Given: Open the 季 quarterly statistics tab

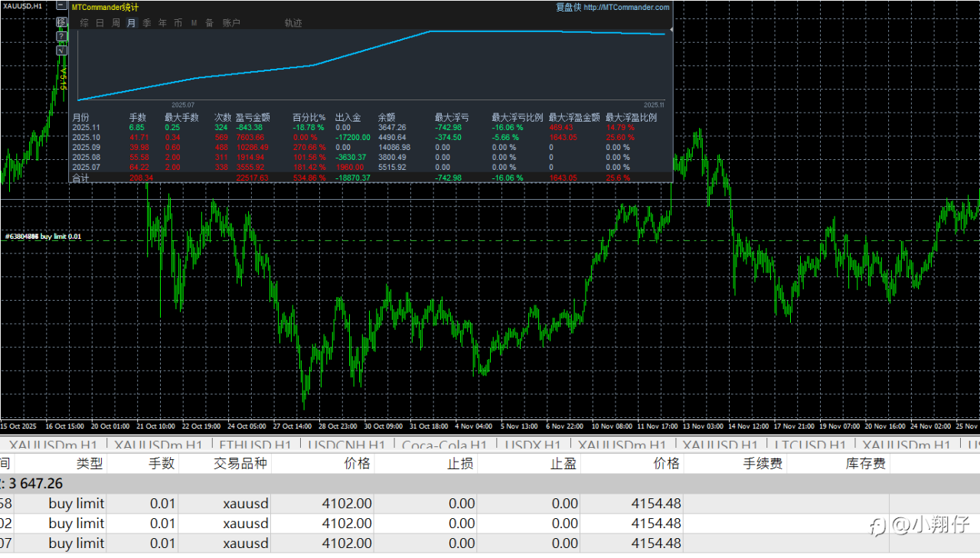Looking at the screenshot, I should pyautogui.click(x=147, y=23).
